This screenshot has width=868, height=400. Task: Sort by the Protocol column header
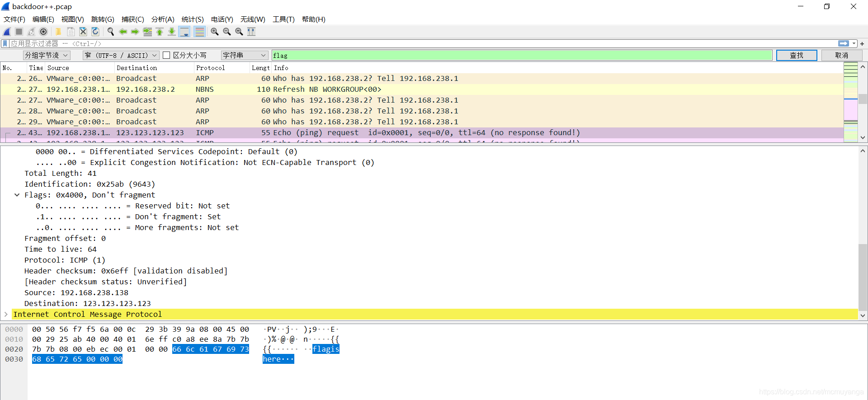(x=222, y=68)
